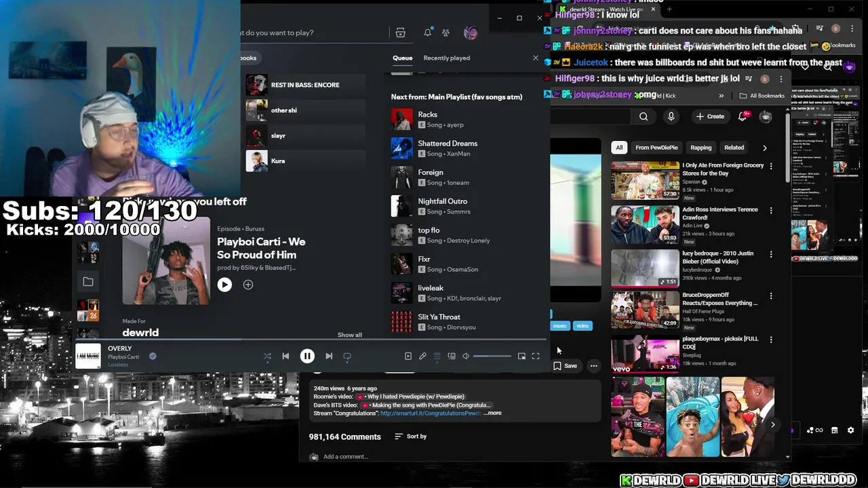Open the Kura library item
Screen dimensions: 868x488
tap(305, 161)
